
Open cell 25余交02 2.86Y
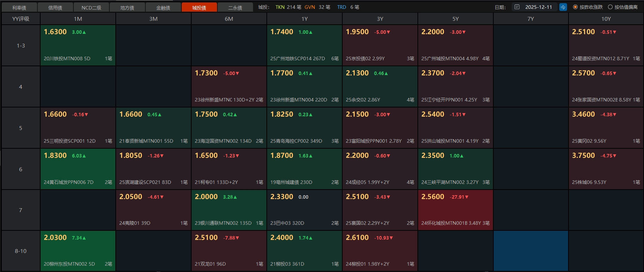click(x=380, y=87)
